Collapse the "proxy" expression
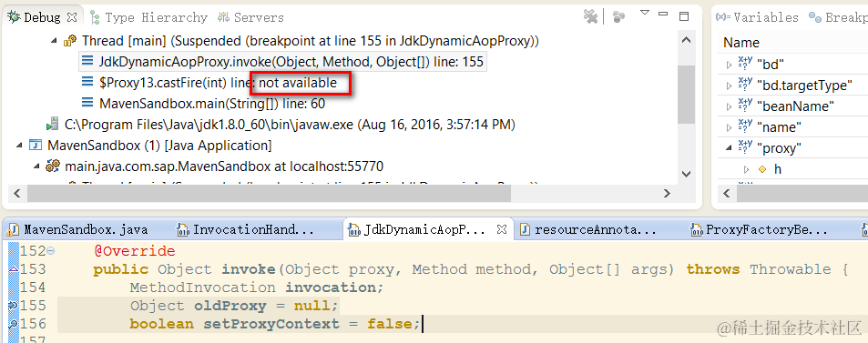This screenshot has height=343, width=868. (729, 148)
